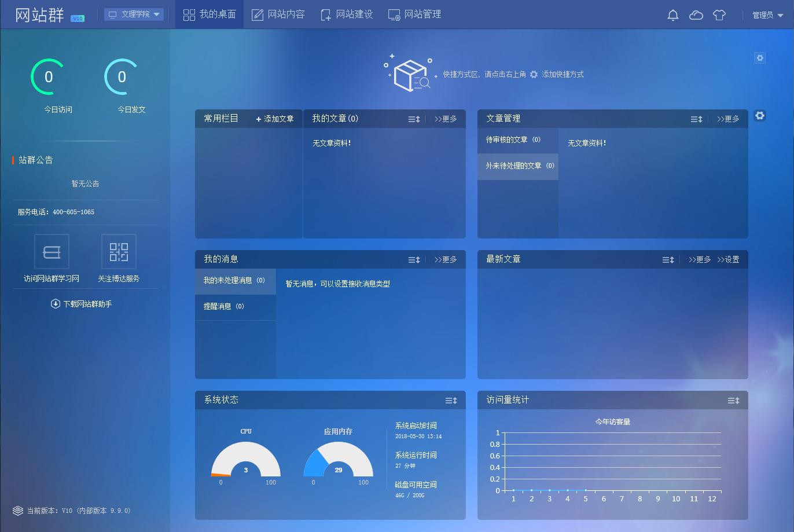This screenshot has width=794, height=532.
Task: Expand the 文理学院 site dropdown
Action: pyautogui.click(x=134, y=14)
